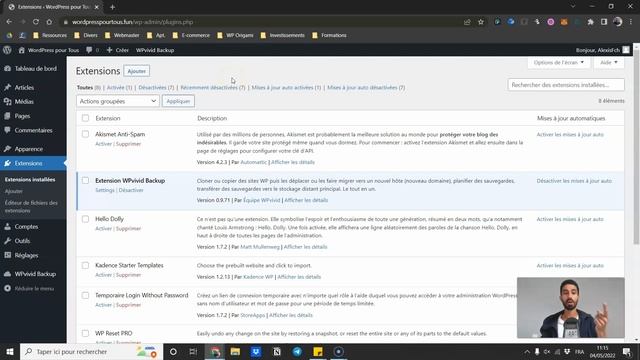640x360 pixels.
Task: Tick the Extension WPvivid Backup checkbox
Action: (85, 180)
